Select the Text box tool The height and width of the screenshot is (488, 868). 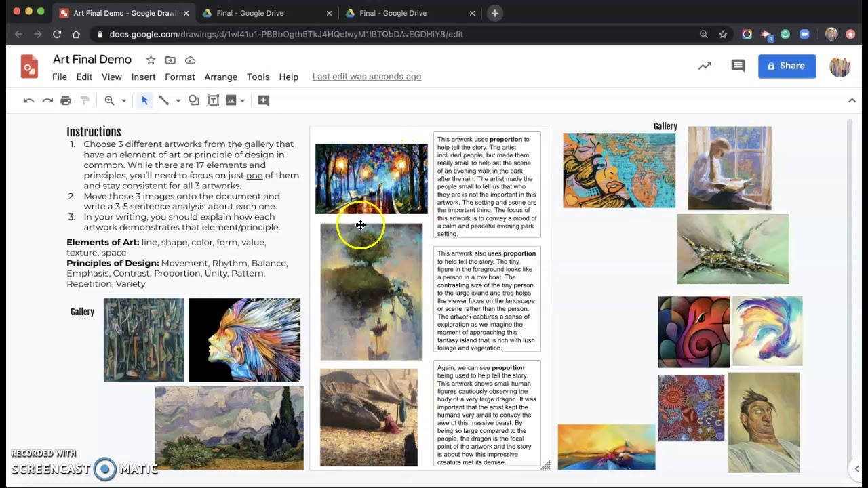click(x=213, y=100)
